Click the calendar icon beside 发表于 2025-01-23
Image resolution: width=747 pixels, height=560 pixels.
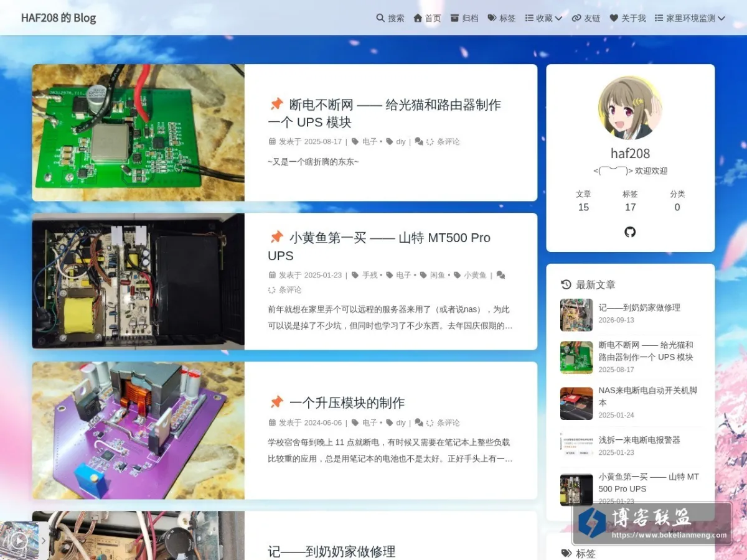[272, 274]
